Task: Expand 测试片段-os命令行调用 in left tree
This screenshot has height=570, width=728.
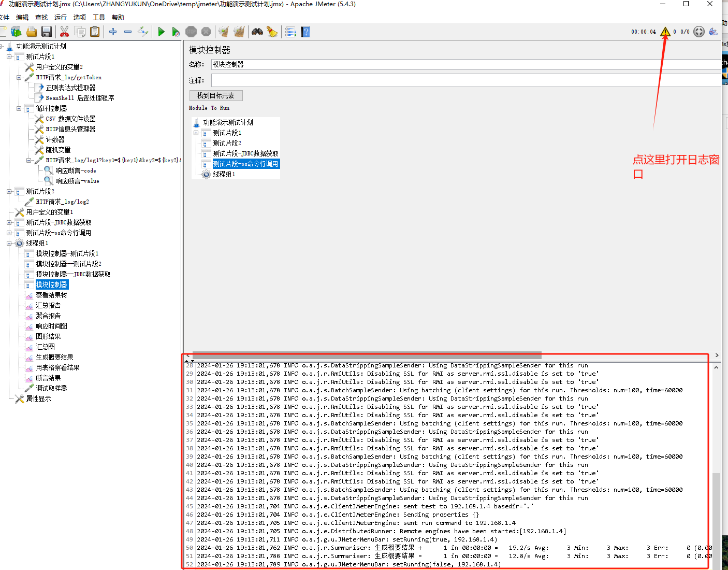Action: click(x=9, y=233)
